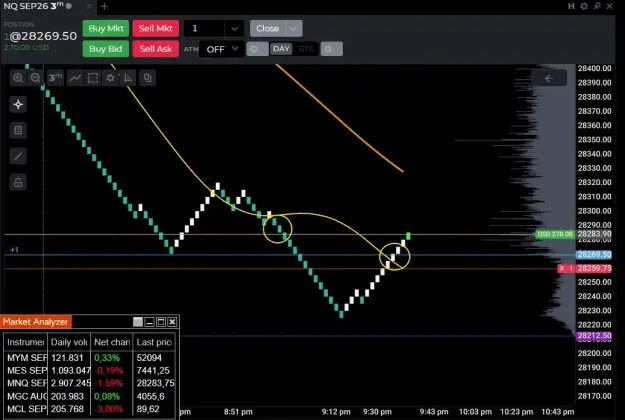
Task: Click the 9:12 pm time axis label
Action: 336,412
